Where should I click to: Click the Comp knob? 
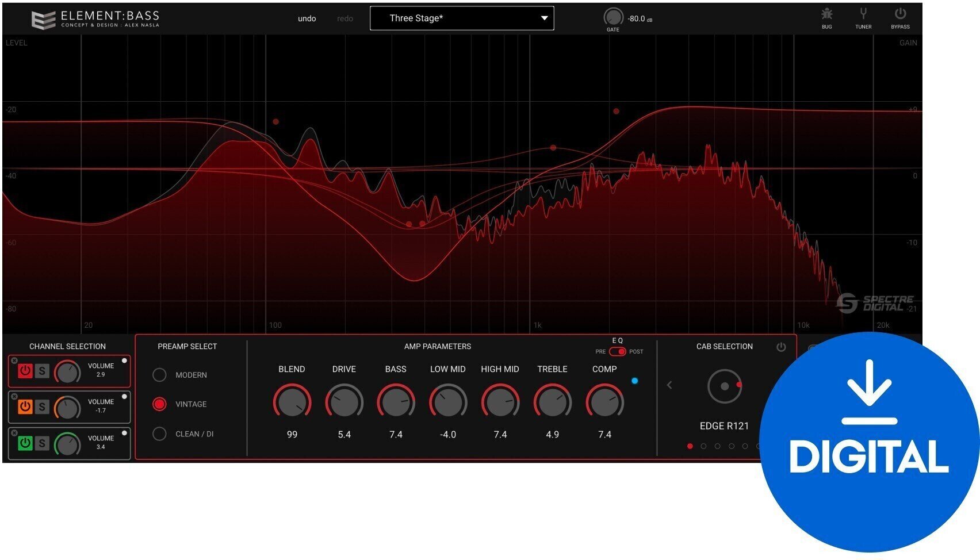(604, 402)
